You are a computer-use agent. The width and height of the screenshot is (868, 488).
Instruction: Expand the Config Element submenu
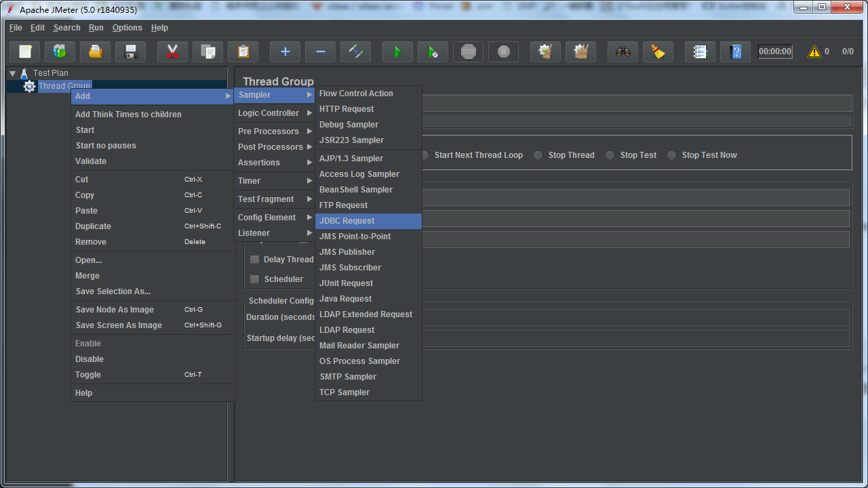275,218
